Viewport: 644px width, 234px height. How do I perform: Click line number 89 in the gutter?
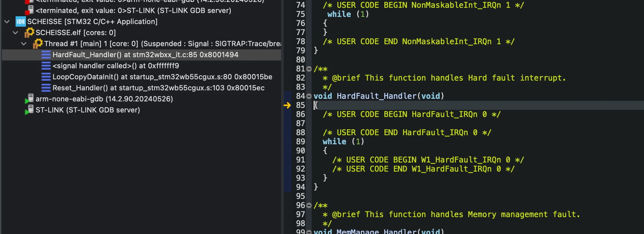click(x=301, y=142)
